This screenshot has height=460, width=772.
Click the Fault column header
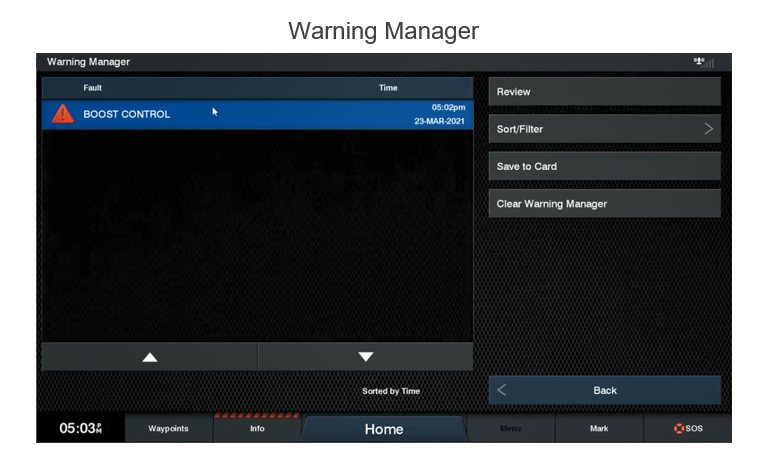tap(93, 88)
